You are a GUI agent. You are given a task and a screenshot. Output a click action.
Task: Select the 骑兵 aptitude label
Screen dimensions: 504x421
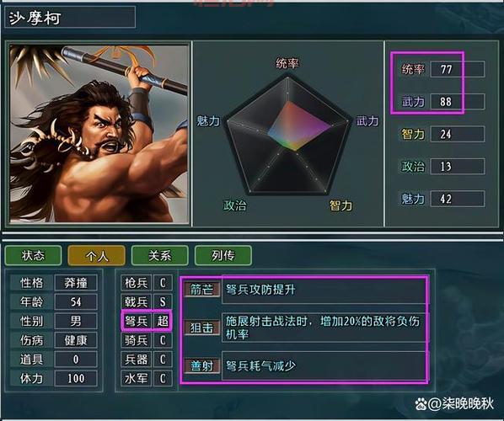point(136,340)
